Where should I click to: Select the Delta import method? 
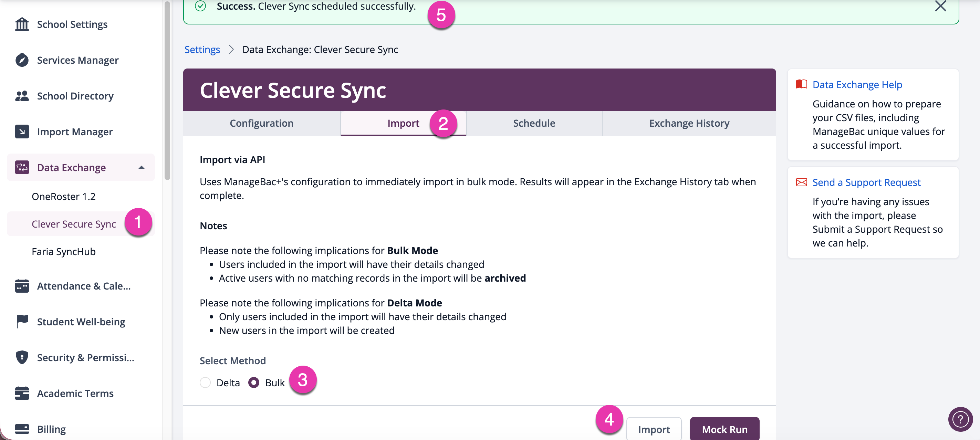coord(206,383)
